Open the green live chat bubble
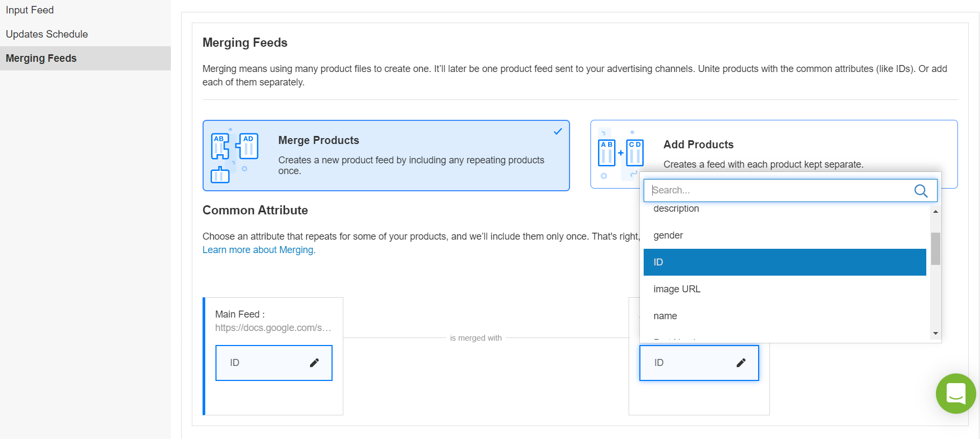980x439 pixels. point(955,393)
